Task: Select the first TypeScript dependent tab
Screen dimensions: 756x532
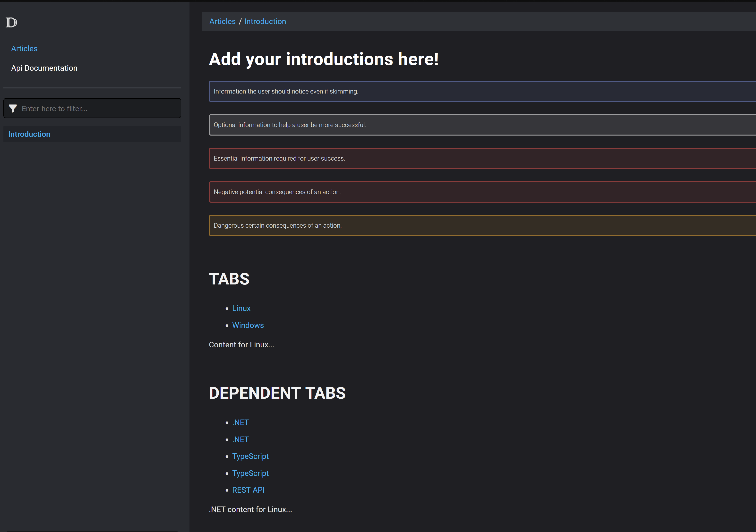Action: 250,456
